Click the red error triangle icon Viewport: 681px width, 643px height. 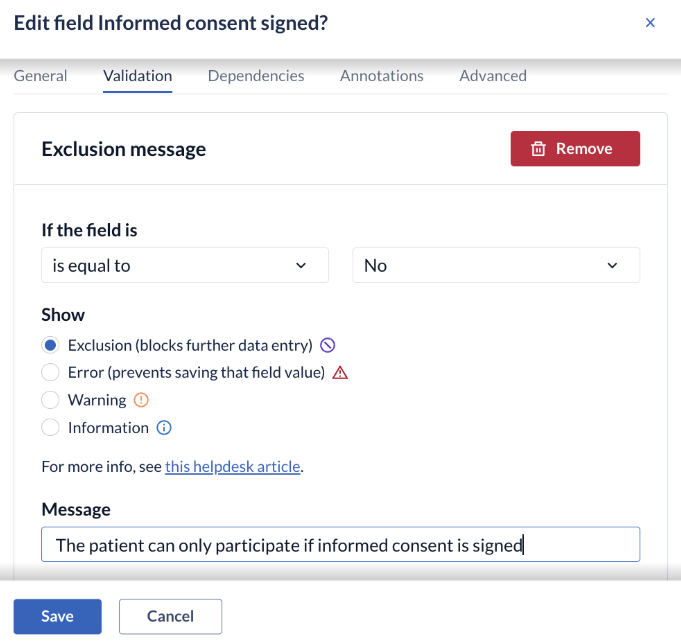340,373
